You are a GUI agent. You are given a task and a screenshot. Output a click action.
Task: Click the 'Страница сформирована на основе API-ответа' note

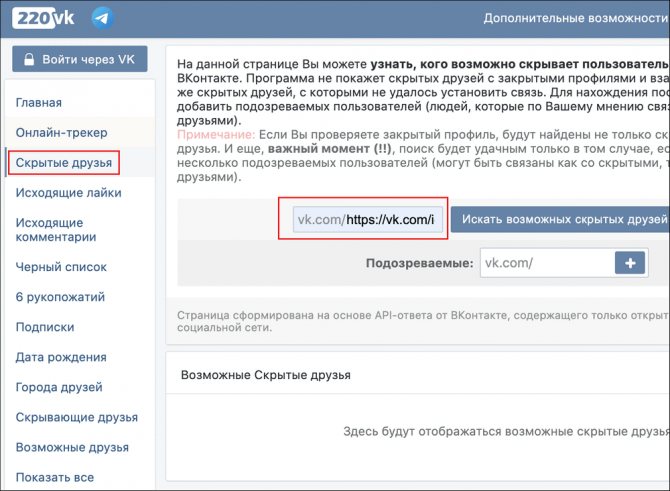423,321
